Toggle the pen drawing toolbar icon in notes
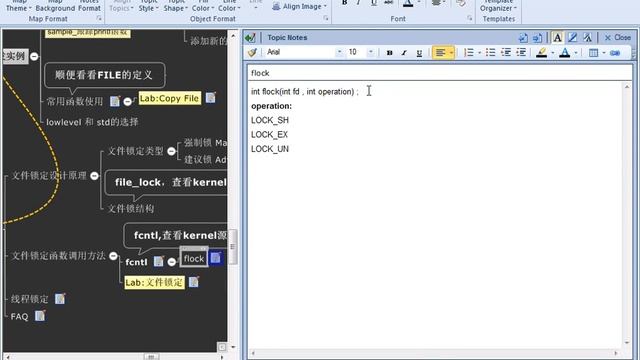Image resolution: width=640 pixels, height=360 pixels. point(572,38)
